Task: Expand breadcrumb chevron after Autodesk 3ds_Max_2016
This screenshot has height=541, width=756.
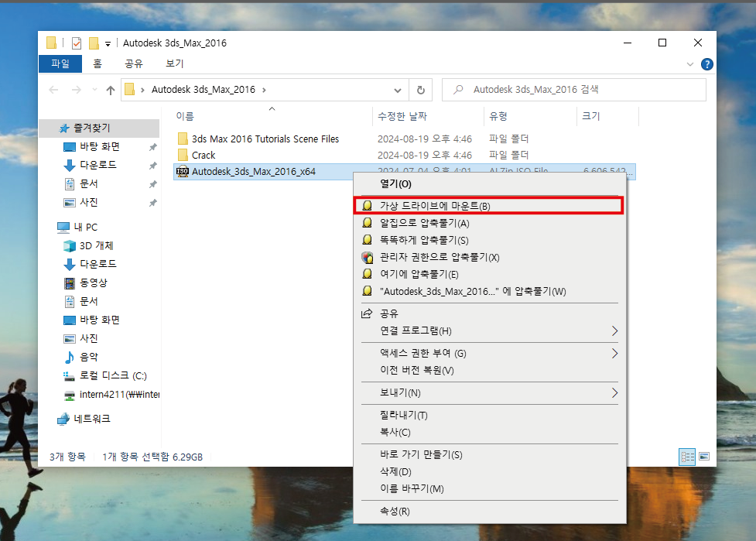Action: [264, 90]
